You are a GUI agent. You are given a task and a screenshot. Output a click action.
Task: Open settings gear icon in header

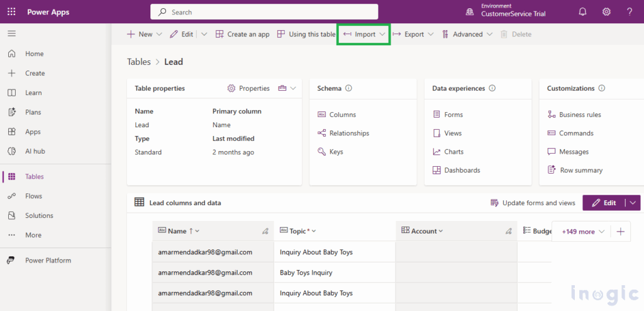coord(606,12)
